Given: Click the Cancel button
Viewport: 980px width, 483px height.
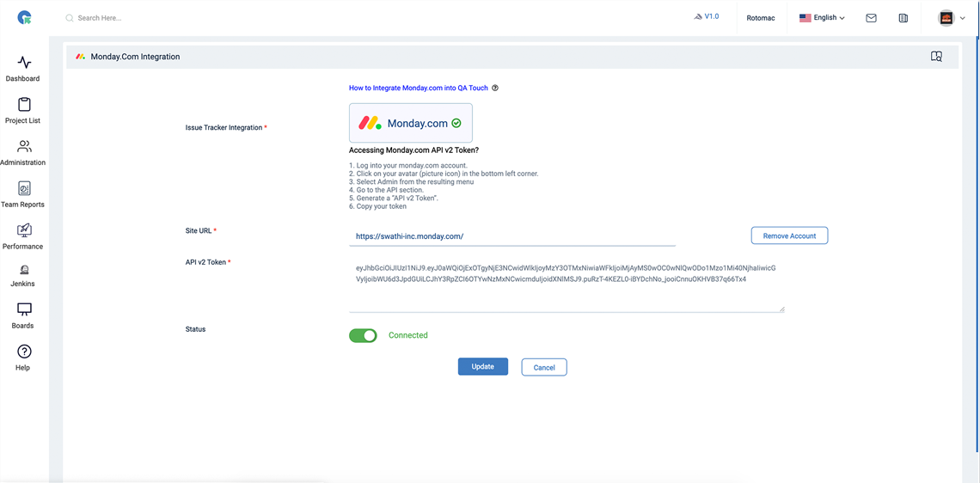Looking at the screenshot, I should pyautogui.click(x=544, y=367).
